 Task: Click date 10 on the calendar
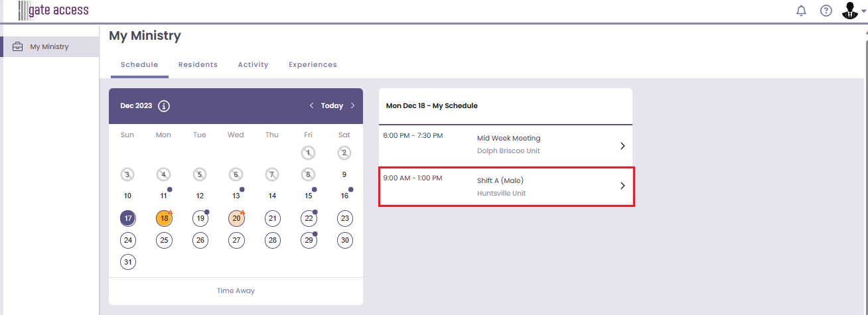[x=128, y=196]
